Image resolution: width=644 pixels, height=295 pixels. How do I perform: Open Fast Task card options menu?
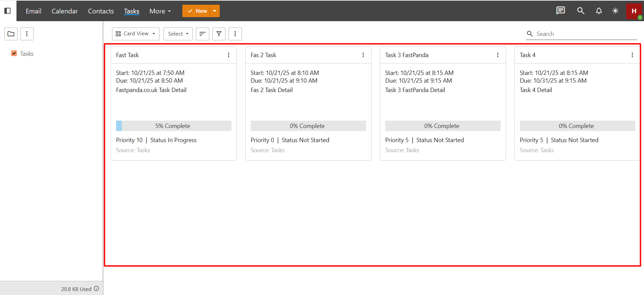tap(228, 55)
